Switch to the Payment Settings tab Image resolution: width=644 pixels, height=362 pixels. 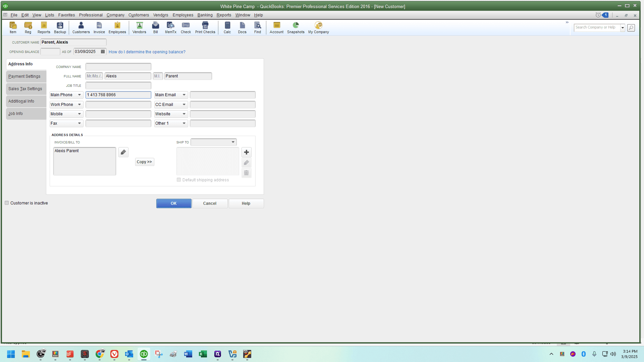coord(26,76)
